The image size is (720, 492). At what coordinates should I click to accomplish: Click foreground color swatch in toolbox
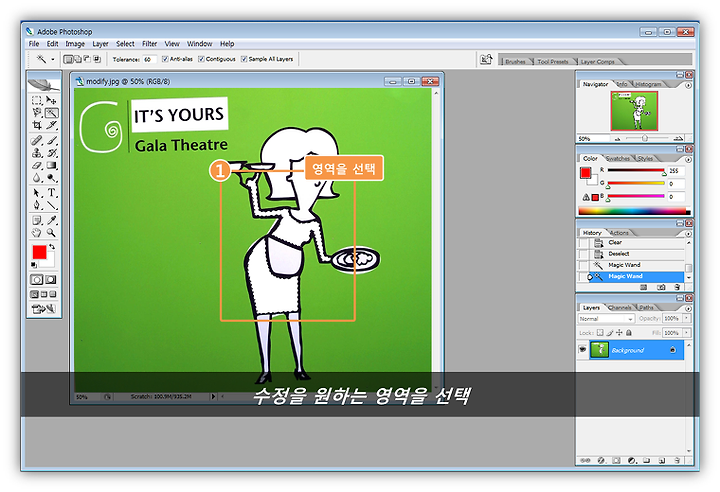pos(39,252)
